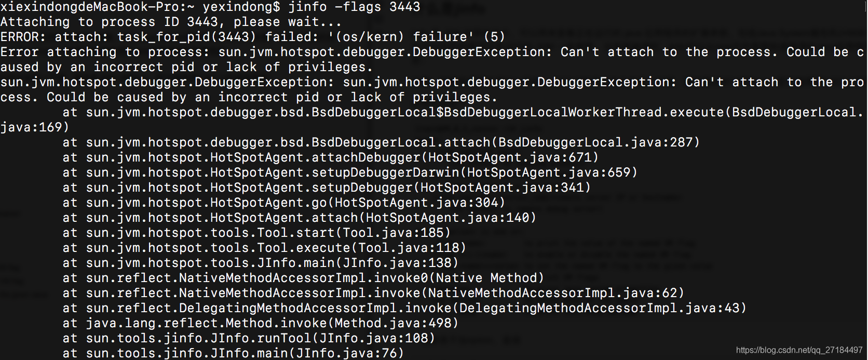Click the BsdDebuggerLocal.attach stack frame line

pos(382,142)
